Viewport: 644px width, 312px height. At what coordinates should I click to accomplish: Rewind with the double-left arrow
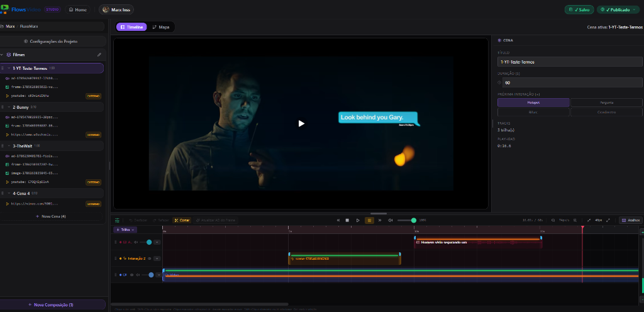click(x=338, y=220)
